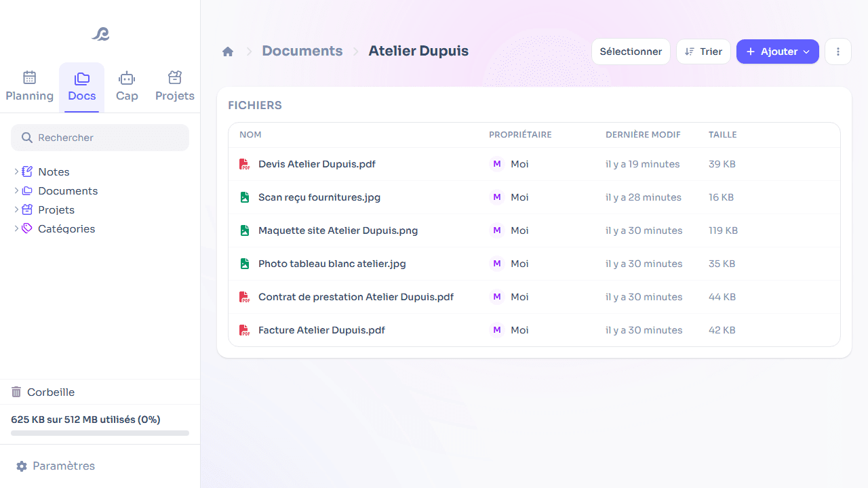Click 'il y a 19 minutes' cell

point(642,164)
